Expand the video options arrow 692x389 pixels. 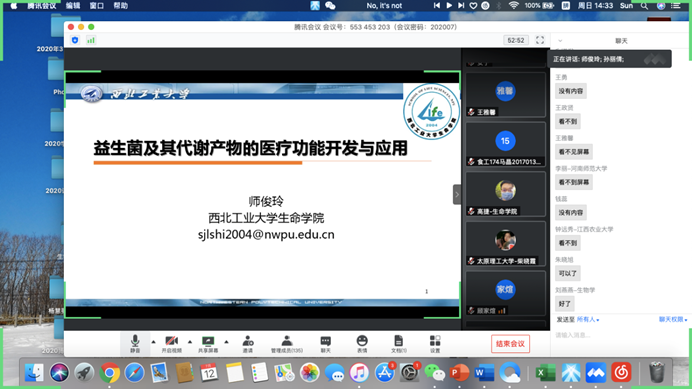pyautogui.click(x=190, y=342)
